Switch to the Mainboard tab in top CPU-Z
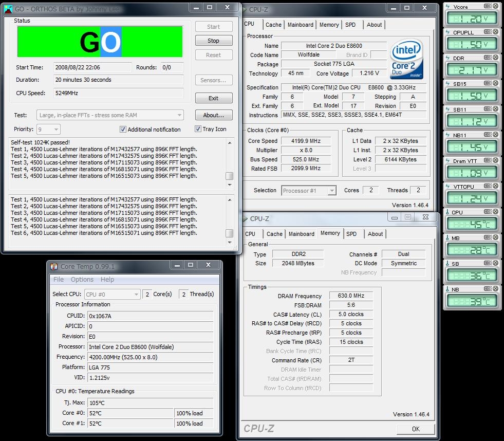504x441 pixels. pos(300,25)
